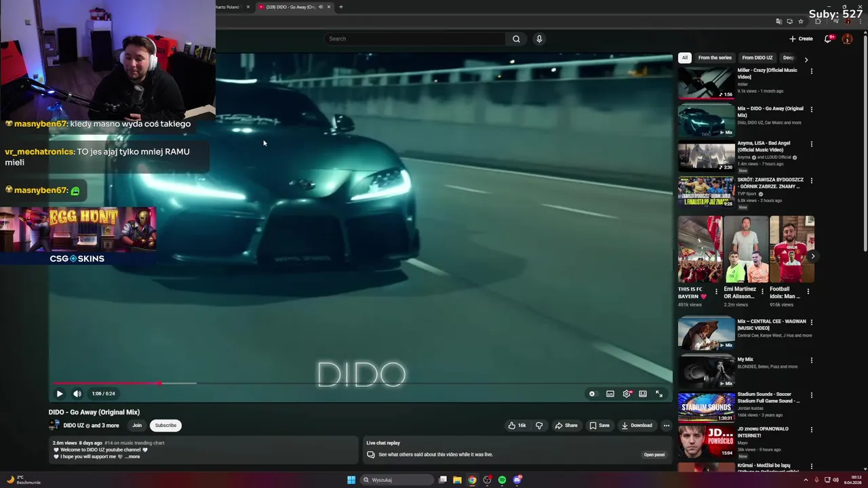
Task: Open options for Mix - DIDO Go Away
Action: point(811,109)
